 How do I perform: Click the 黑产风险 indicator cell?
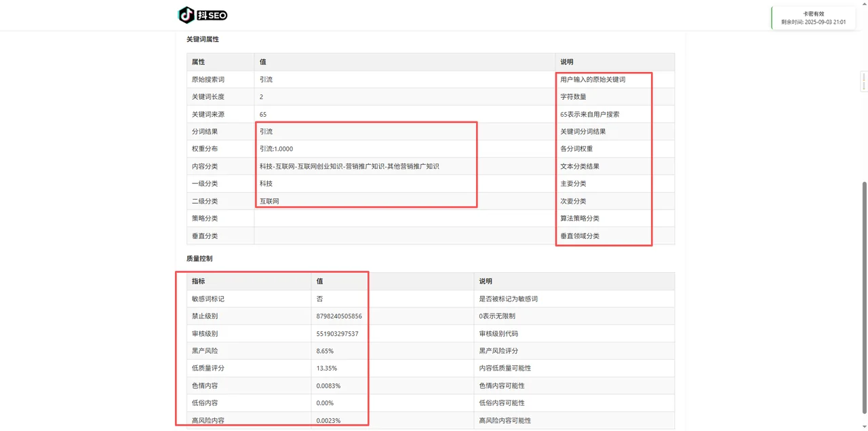click(249, 351)
